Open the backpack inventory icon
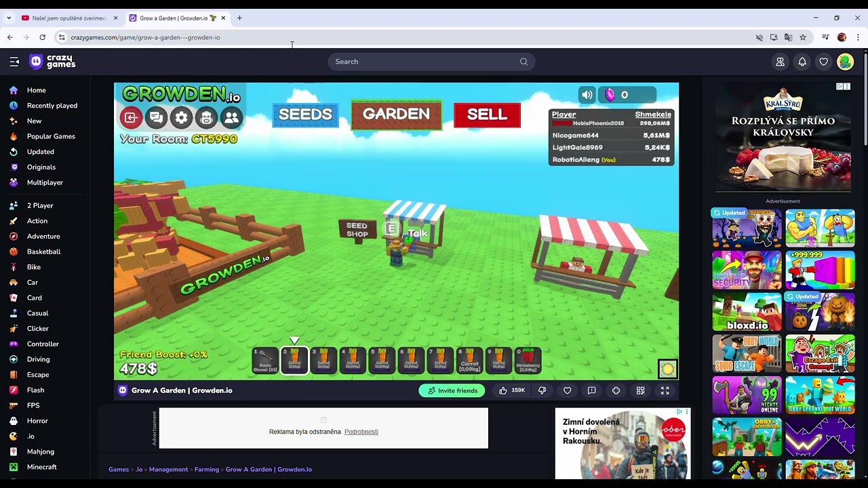Image resolution: width=868 pixels, height=488 pixels. 206,118
